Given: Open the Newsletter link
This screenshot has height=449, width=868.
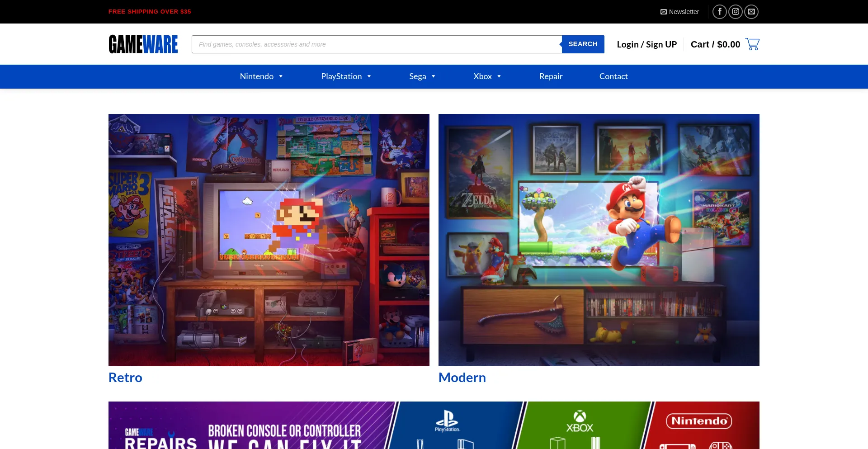Looking at the screenshot, I should point(679,12).
